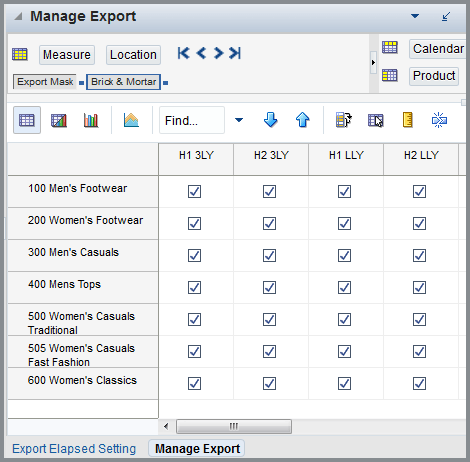This screenshot has height=462, width=470.
Task: Select the 100 Men's Footwear row header
Action: tap(83, 192)
